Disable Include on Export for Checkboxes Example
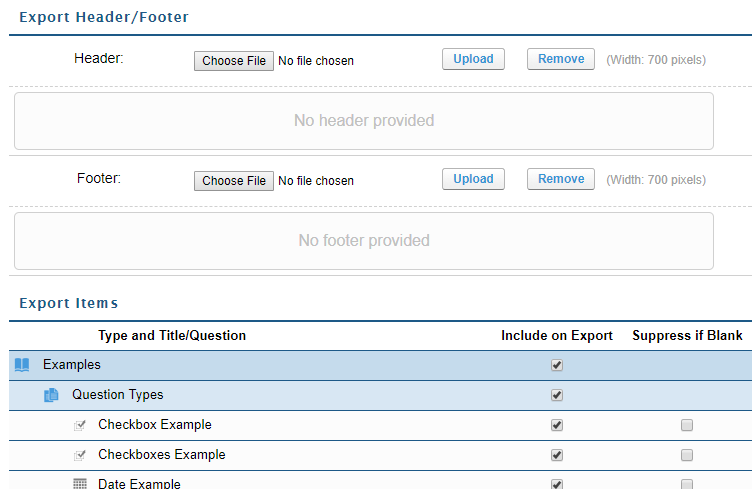This screenshot has height=489, width=753. (x=557, y=455)
